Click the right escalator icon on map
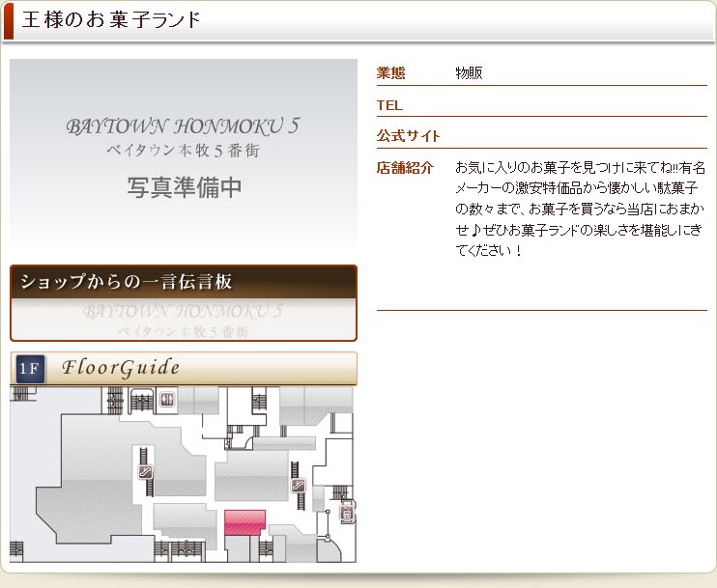 point(299,486)
